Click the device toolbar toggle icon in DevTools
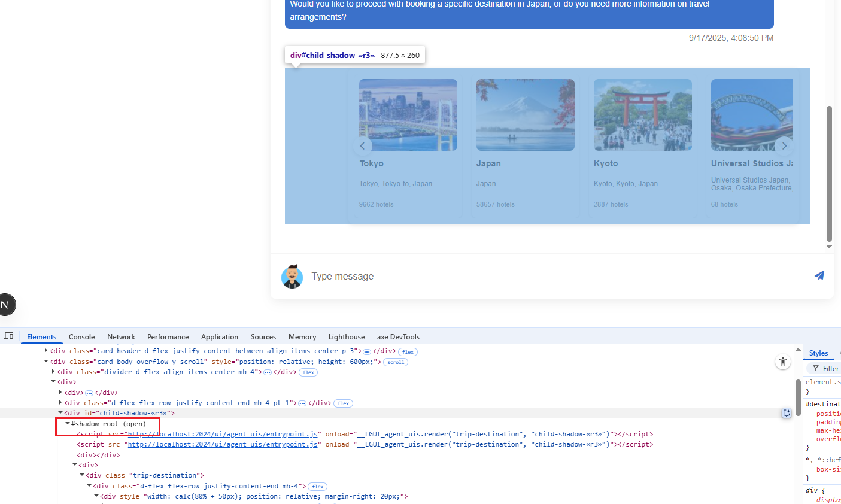The width and height of the screenshot is (841, 504). point(8,336)
